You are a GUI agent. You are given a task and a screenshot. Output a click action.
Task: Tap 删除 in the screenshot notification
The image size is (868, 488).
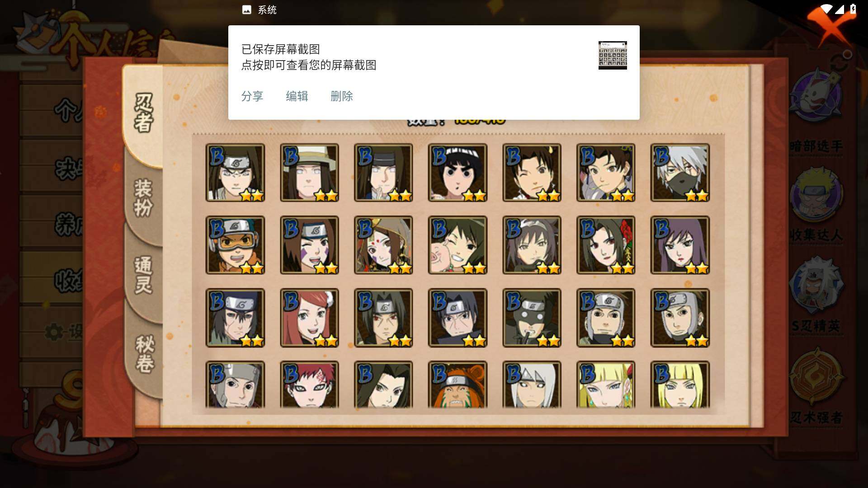coord(342,96)
